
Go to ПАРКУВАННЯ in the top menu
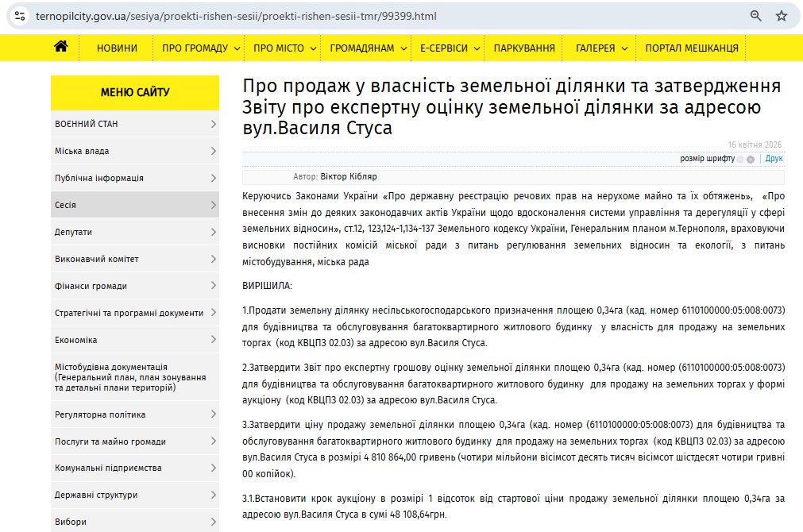click(x=524, y=48)
